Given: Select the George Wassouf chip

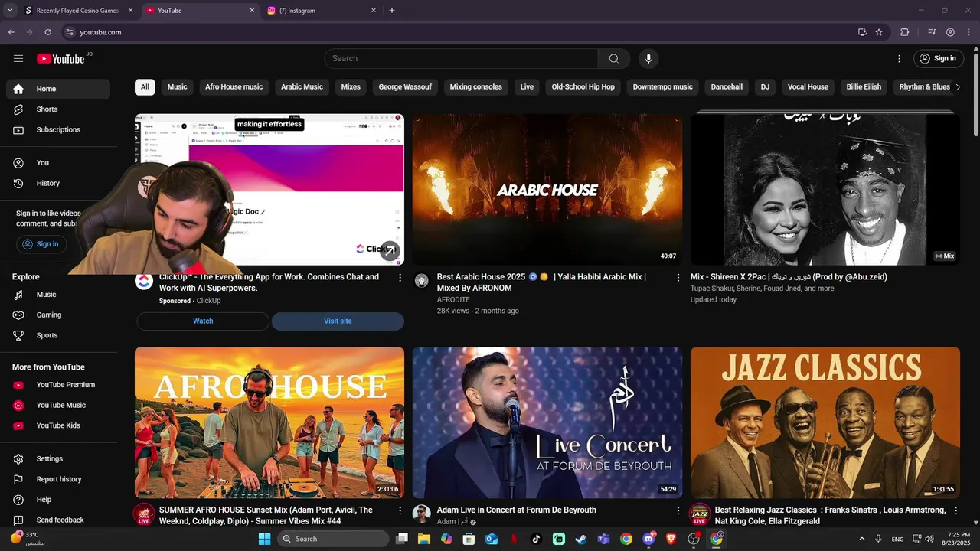Looking at the screenshot, I should click(x=405, y=86).
